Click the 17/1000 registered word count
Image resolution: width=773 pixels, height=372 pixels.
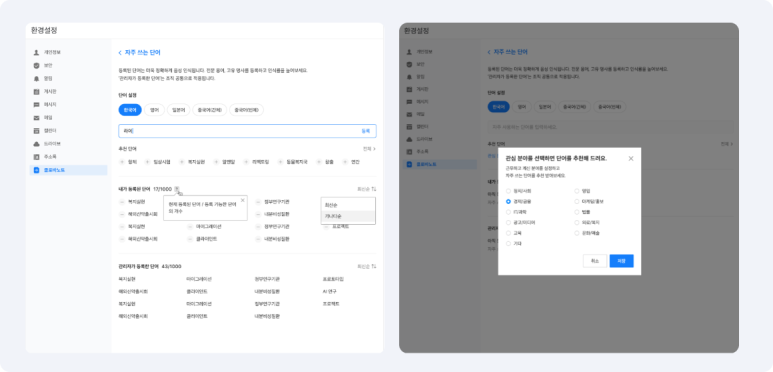tap(163, 189)
